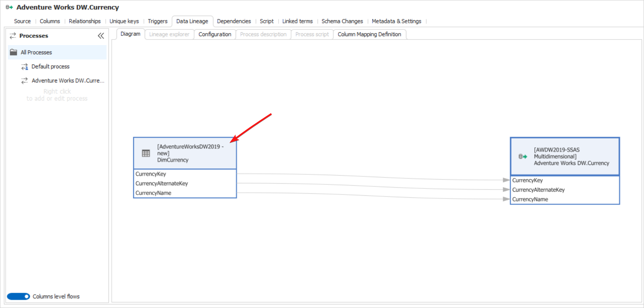Click the Adventure Works DW.Curre... process icon
644x308 pixels.
click(x=25, y=81)
